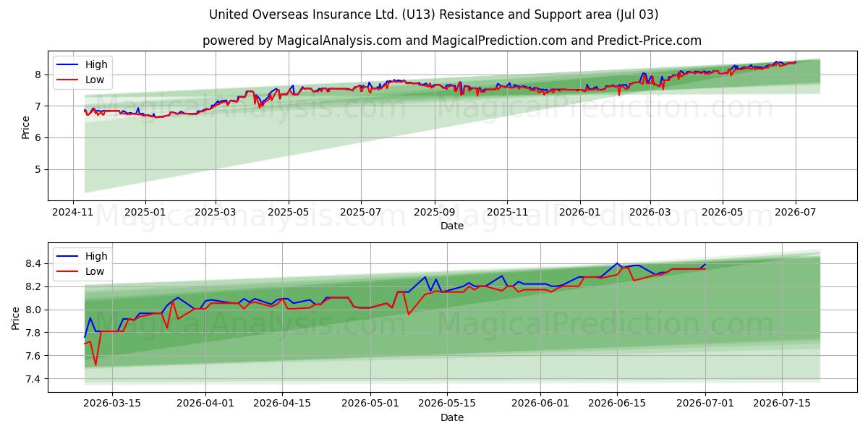Click the top chart 'Price' y-axis label
The height and width of the screenshot is (434, 868).
coord(26,125)
